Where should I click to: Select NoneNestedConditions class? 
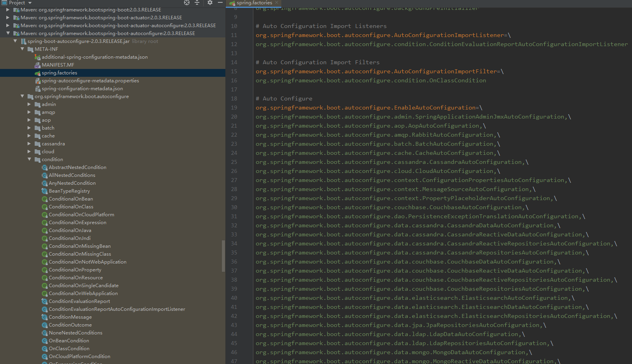click(x=76, y=333)
